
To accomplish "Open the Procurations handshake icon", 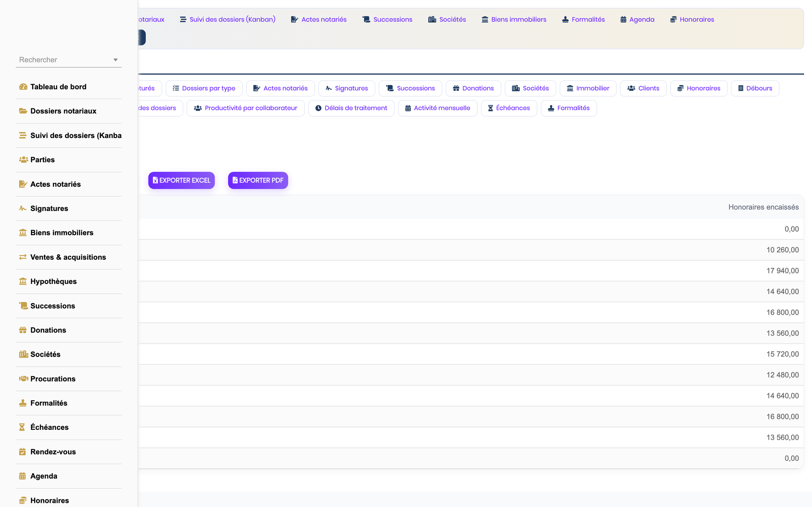I will click(x=23, y=379).
